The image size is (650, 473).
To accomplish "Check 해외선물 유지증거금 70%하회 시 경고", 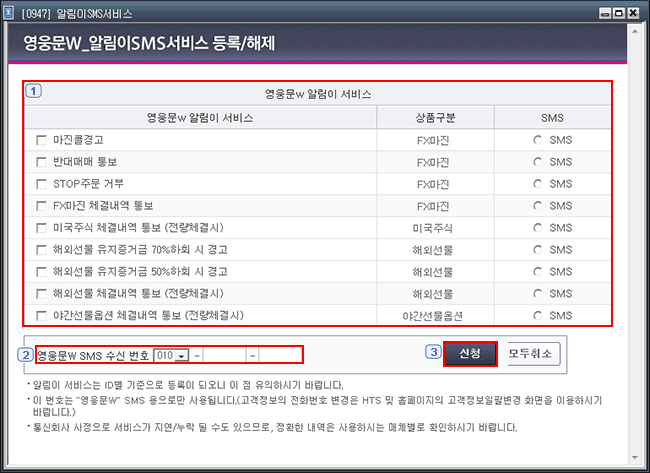I will coord(41,250).
